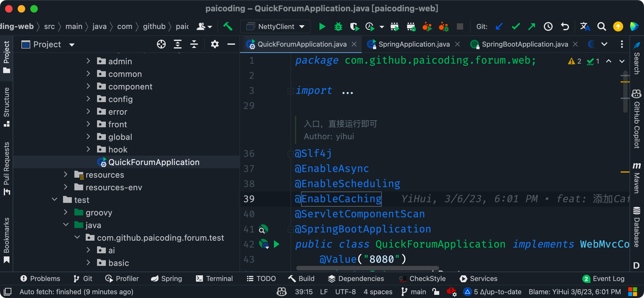This screenshot has width=644, height=298.
Task: Expand the admin folder
Action: click(x=88, y=61)
